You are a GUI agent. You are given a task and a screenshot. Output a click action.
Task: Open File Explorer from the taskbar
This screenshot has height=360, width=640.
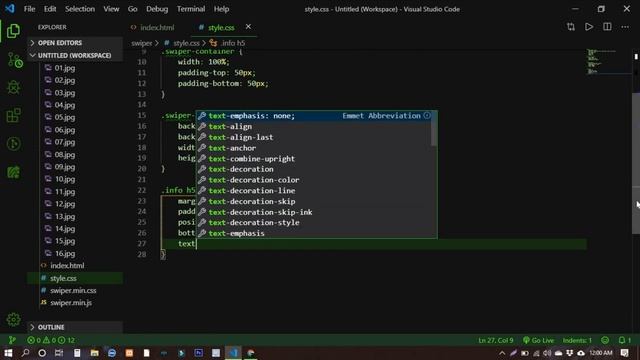(94, 353)
